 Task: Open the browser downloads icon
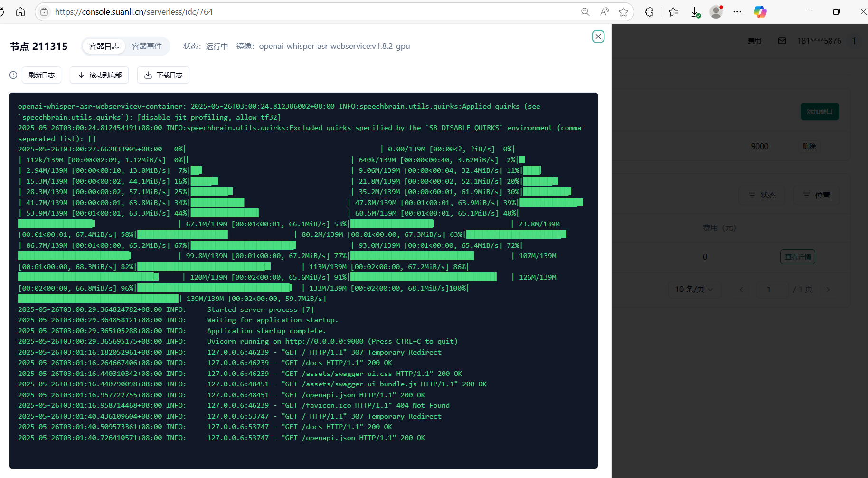point(695,12)
